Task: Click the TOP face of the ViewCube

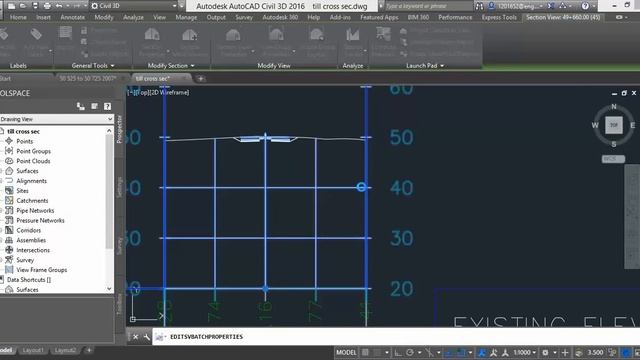Action: (x=613, y=125)
